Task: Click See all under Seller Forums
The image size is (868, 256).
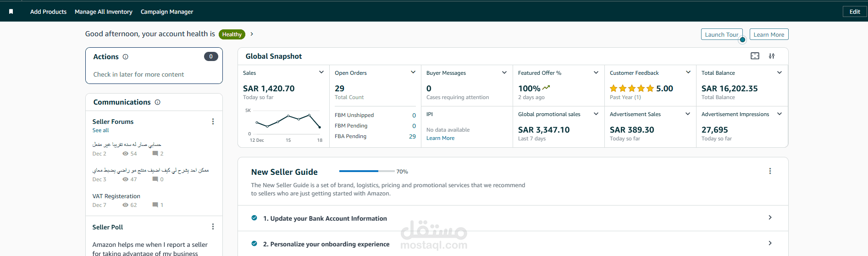Action: pos(100,130)
